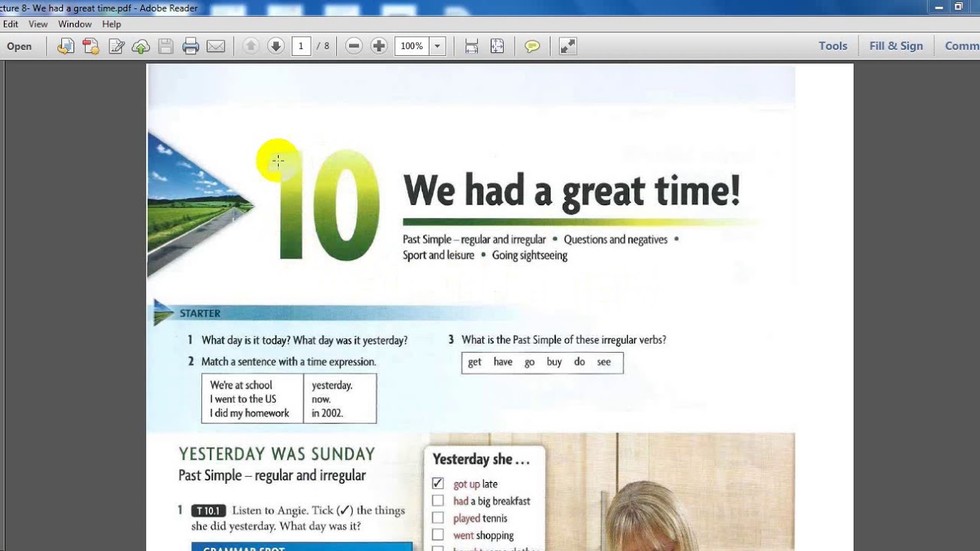Enable scrolling fit-width page mode icon
This screenshot has height=551, width=980.
[472, 46]
